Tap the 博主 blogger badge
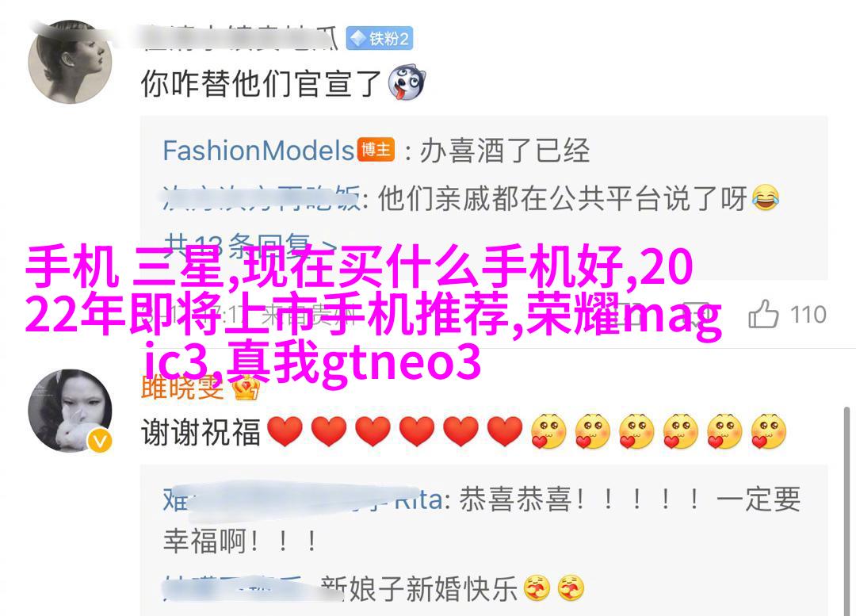The image size is (856, 616). [376, 150]
